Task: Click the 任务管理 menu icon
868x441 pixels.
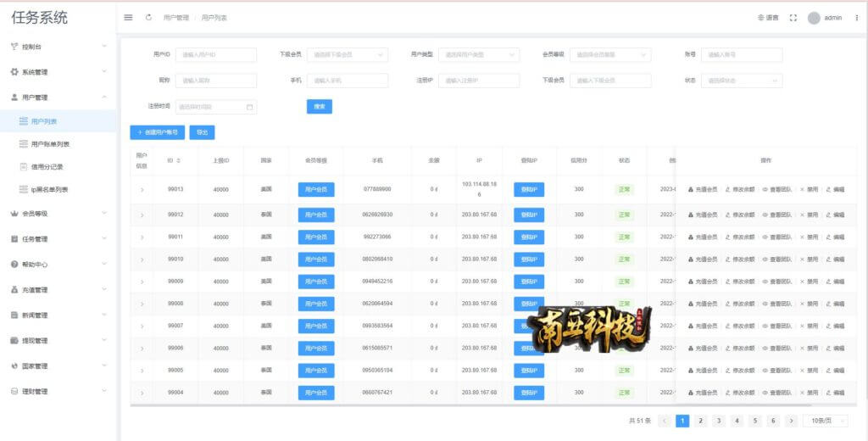Action: (x=14, y=239)
